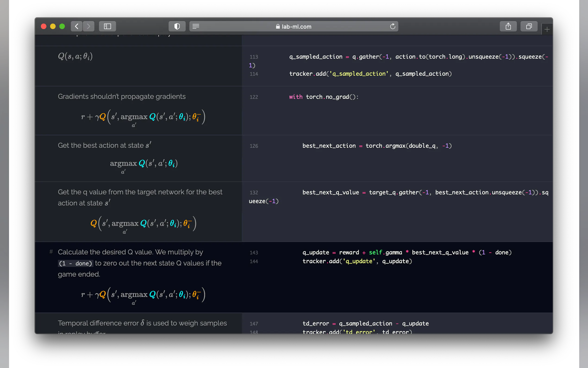588x368 pixels.
Task: Click line number 126 beside best_next_action
Action: point(254,146)
